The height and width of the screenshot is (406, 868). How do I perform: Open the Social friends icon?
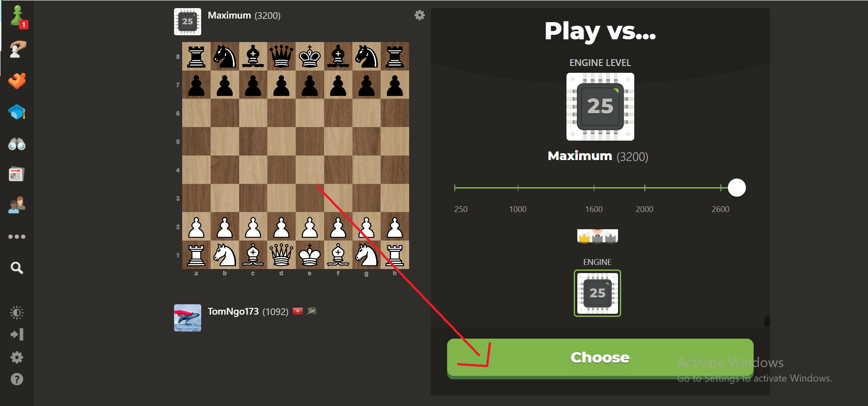(x=17, y=205)
